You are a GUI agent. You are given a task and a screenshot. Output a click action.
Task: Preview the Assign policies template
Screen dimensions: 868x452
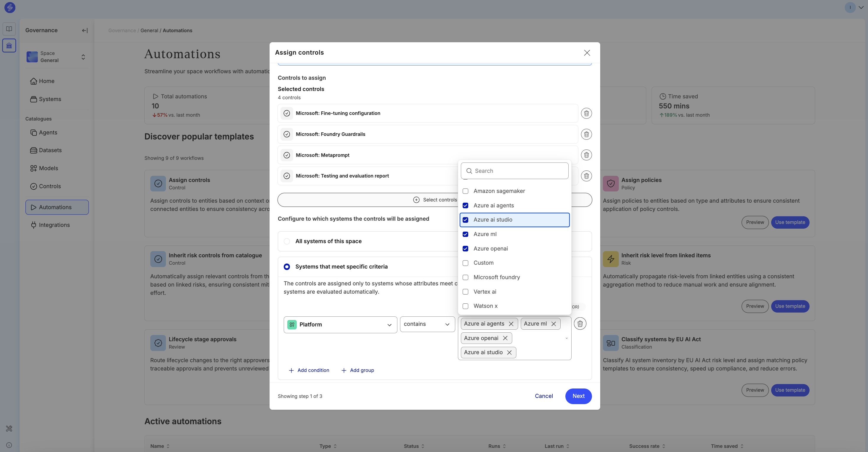[x=755, y=222]
